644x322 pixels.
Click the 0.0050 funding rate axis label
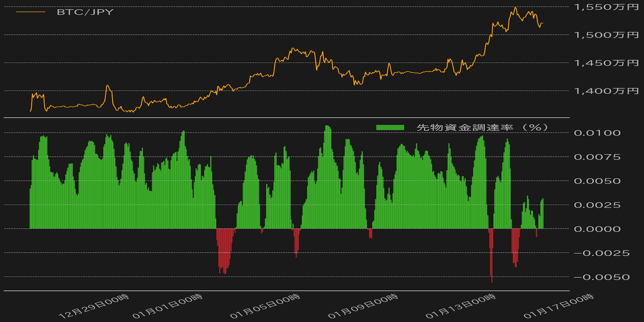pyautogui.click(x=597, y=181)
